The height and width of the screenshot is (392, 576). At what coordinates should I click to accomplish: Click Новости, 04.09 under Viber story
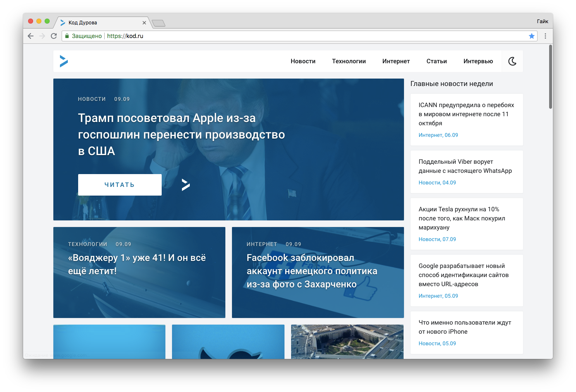pos(437,183)
